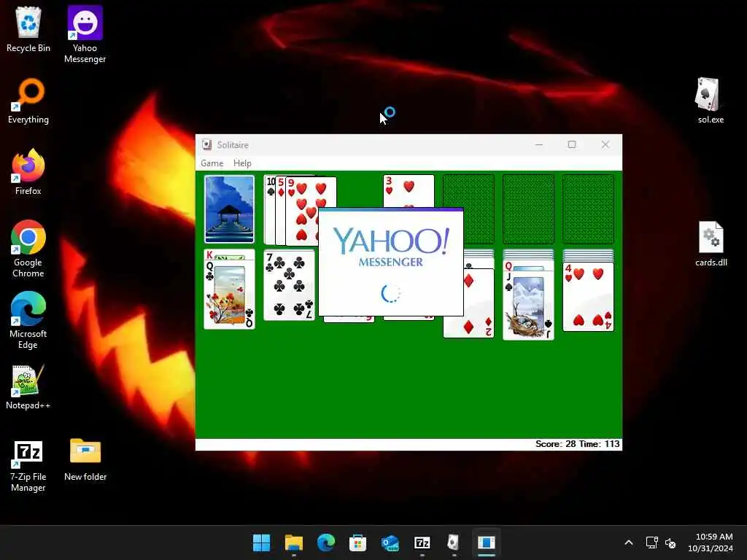Screen dimensions: 747x560
Task: Click the Solitaire title bar app icon
Action: tap(206, 145)
